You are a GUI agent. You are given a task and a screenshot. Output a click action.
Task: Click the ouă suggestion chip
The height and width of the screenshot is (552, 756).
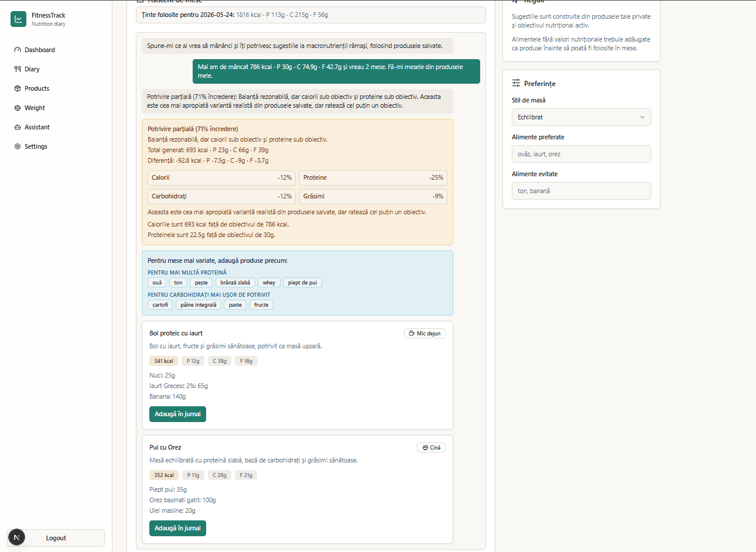[157, 283]
